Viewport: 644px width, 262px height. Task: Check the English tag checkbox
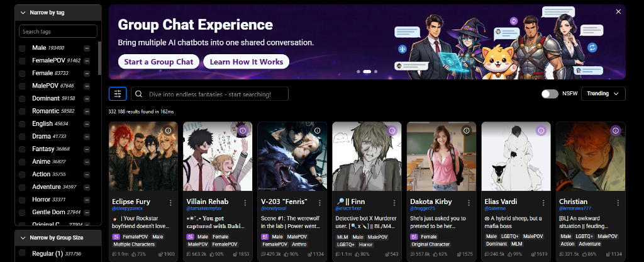[22, 124]
